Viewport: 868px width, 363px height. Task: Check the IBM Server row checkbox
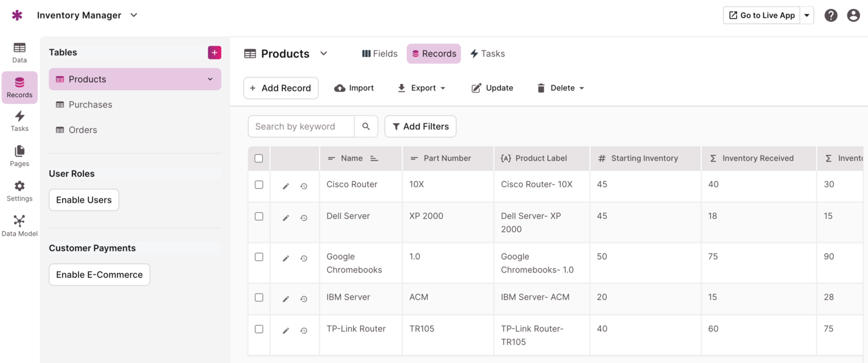pos(259,298)
